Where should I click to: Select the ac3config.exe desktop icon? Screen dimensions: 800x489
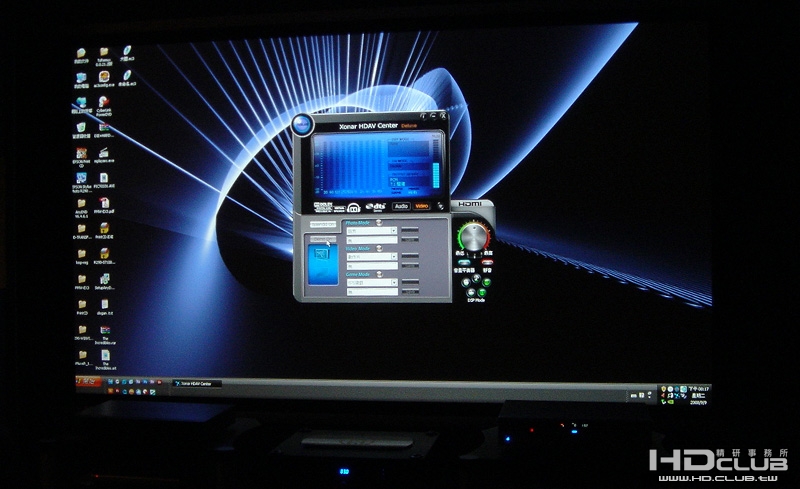coord(104,79)
